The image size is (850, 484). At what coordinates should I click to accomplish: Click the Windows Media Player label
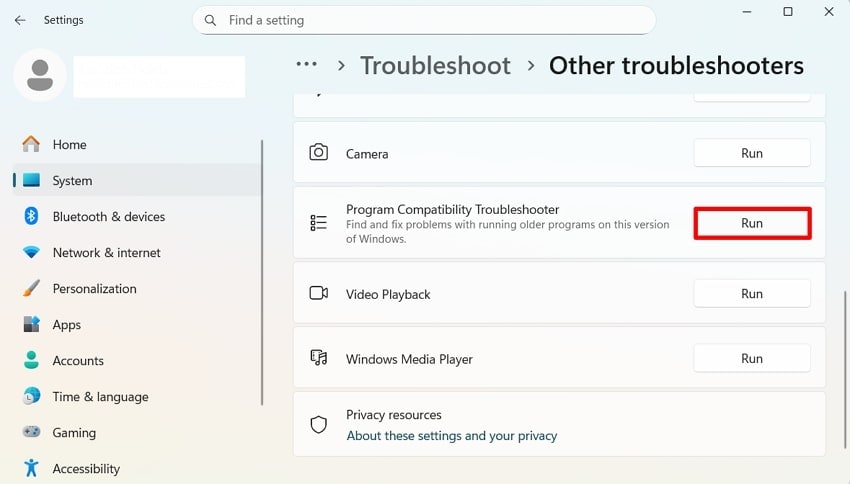pyautogui.click(x=409, y=359)
